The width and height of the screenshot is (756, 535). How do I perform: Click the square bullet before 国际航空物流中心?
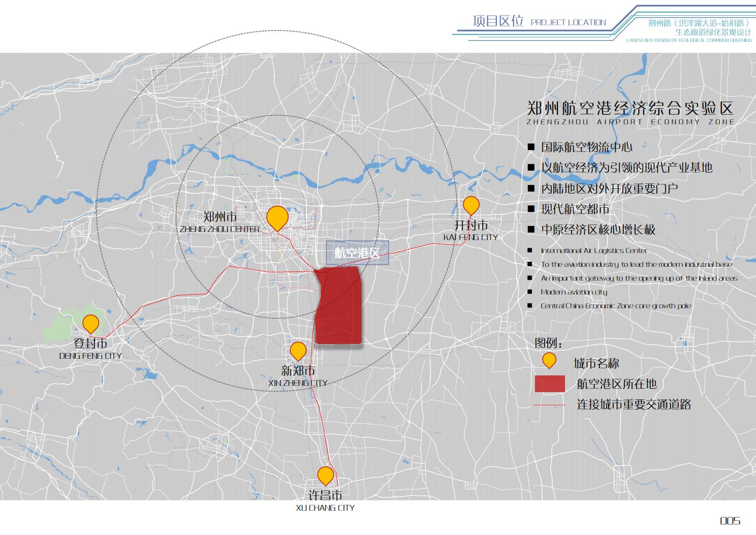point(531,147)
